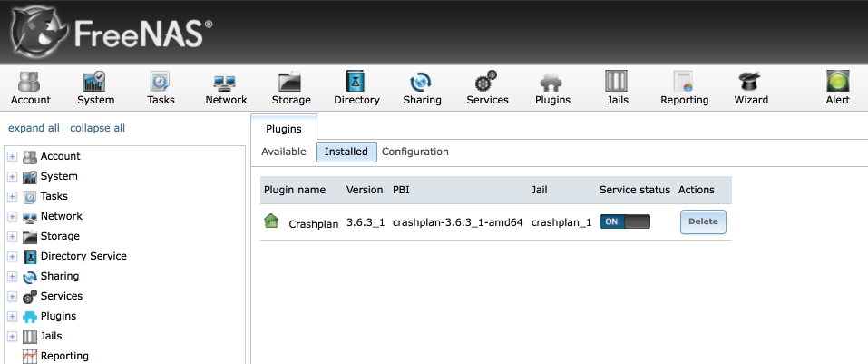Select the Reporting chart icon in tree
The height and width of the screenshot is (364, 868).
(30, 356)
